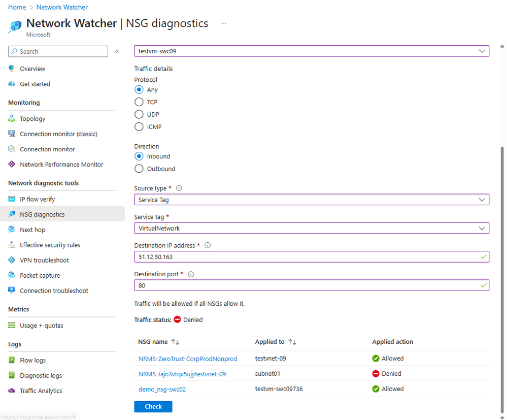The height and width of the screenshot is (420, 507).
Task: Click the Traffic Analytics icon
Action: pyautogui.click(x=12, y=391)
